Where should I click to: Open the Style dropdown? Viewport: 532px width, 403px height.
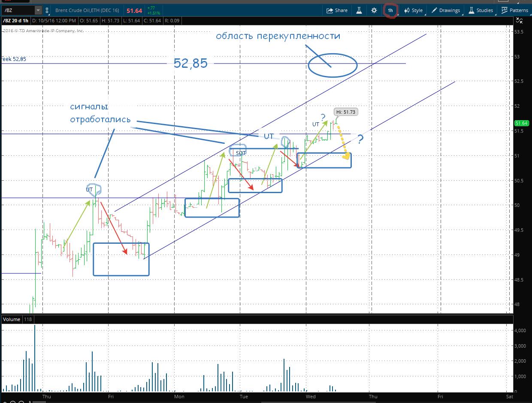pyautogui.click(x=414, y=10)
